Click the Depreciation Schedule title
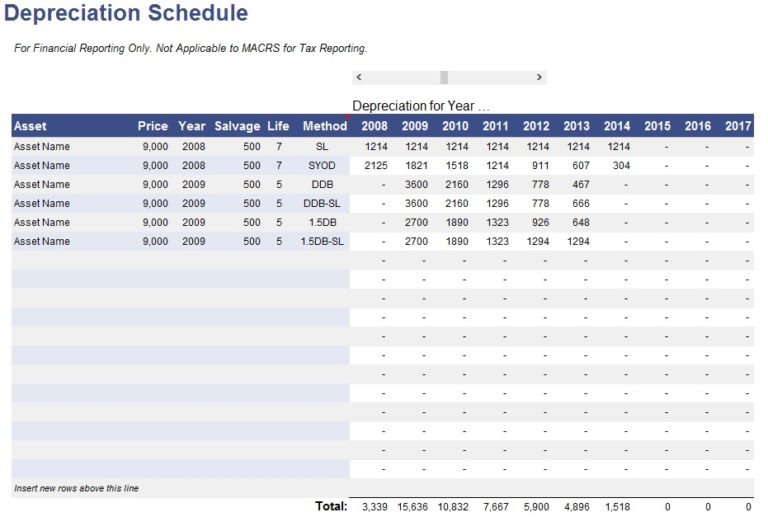The height and width of the screenshot is (531, 768). coord(126,13)
